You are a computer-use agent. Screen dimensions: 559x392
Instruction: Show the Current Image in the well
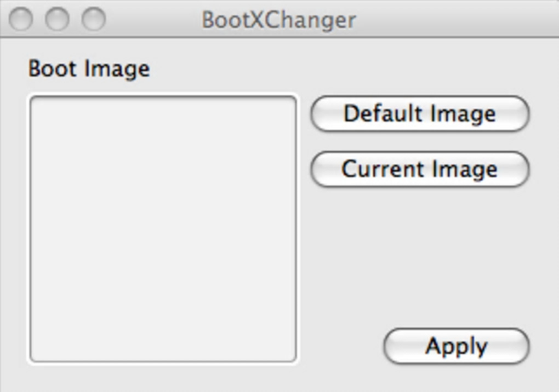pos(420,169)
